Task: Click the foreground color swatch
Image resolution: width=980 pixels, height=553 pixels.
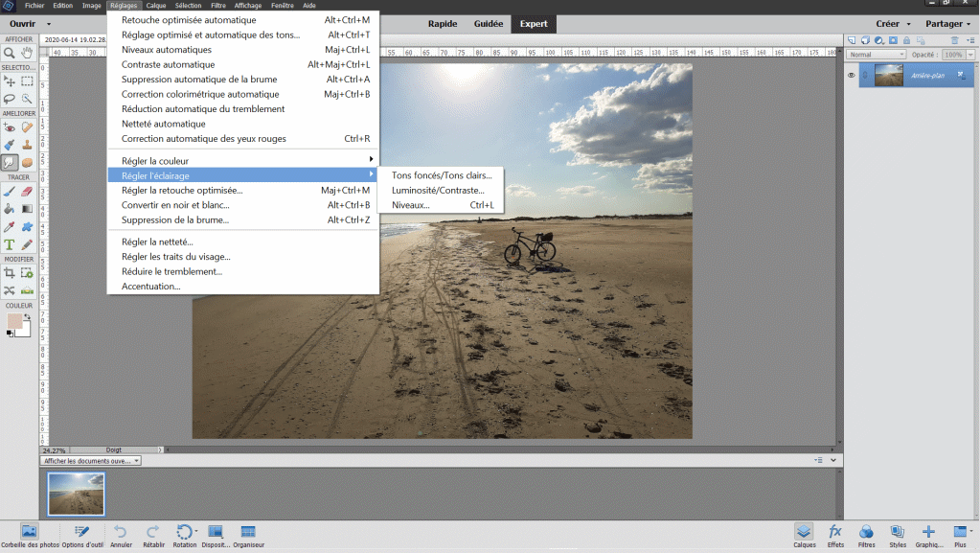Action: pos(14,321)
